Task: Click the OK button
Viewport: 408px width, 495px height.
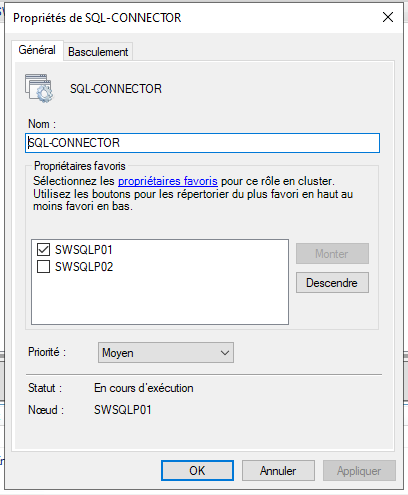Action: 197,471
